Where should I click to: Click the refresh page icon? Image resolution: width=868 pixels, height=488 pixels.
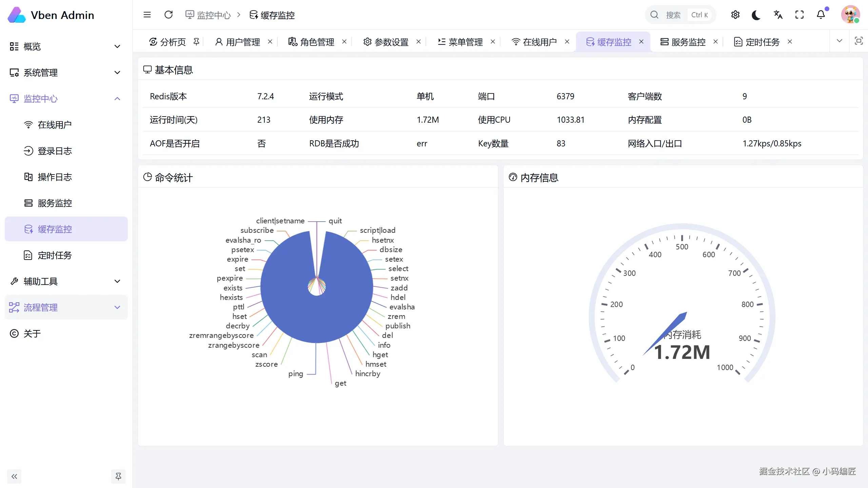[169, 15]
